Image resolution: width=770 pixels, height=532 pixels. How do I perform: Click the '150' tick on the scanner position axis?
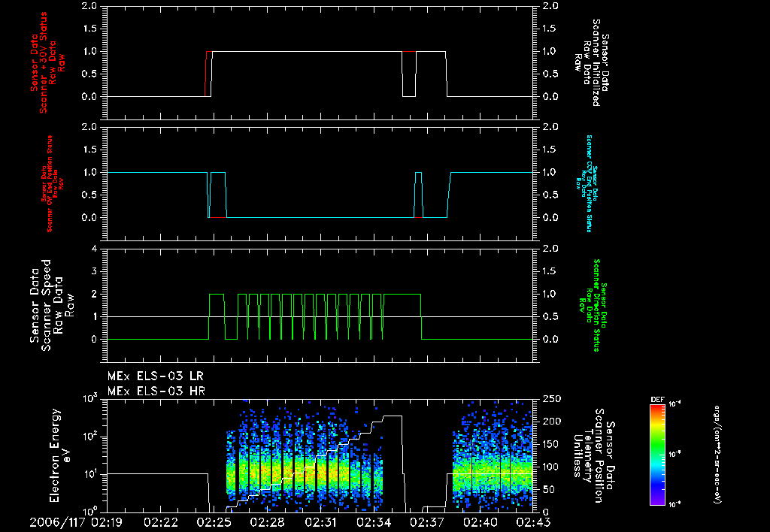(552, 444)
